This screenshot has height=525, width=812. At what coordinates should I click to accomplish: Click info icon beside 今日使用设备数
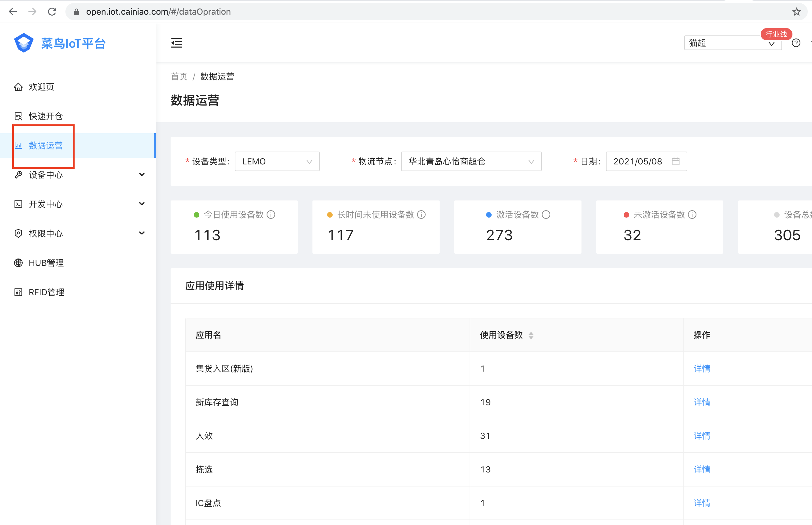click(x=271, y=215)
